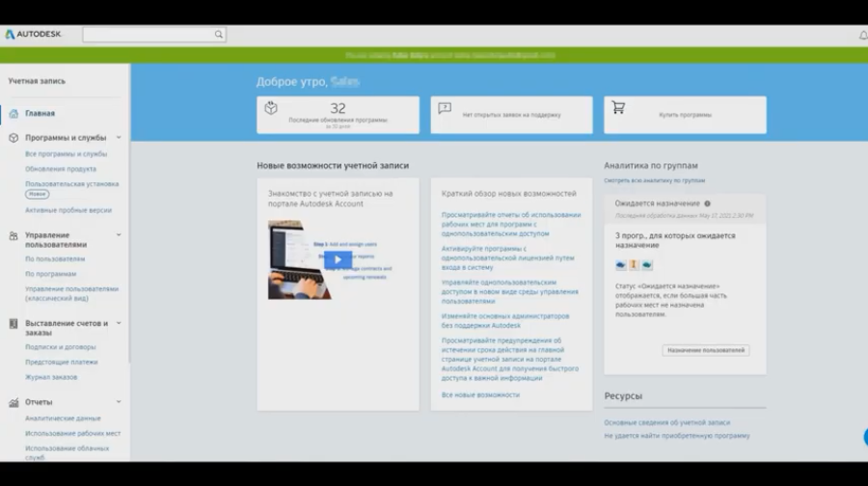Open link Просматривайте отчеты об использовании

click(x=511, y=224)
